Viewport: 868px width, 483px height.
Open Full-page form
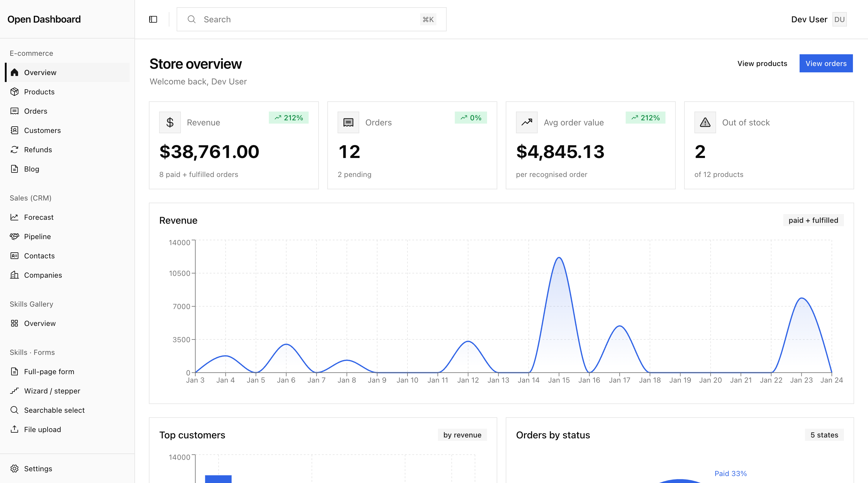pyautogui.click(x=68, y=371)
